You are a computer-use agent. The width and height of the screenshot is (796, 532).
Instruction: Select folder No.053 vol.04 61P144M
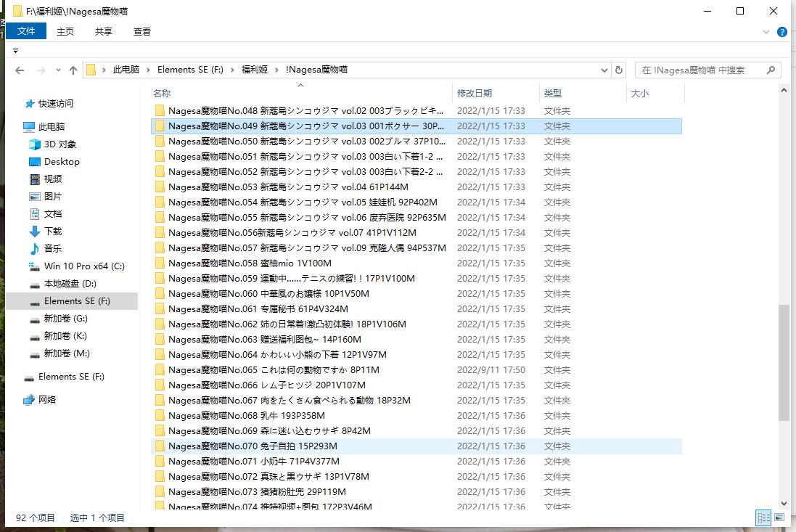pos(417,187)
